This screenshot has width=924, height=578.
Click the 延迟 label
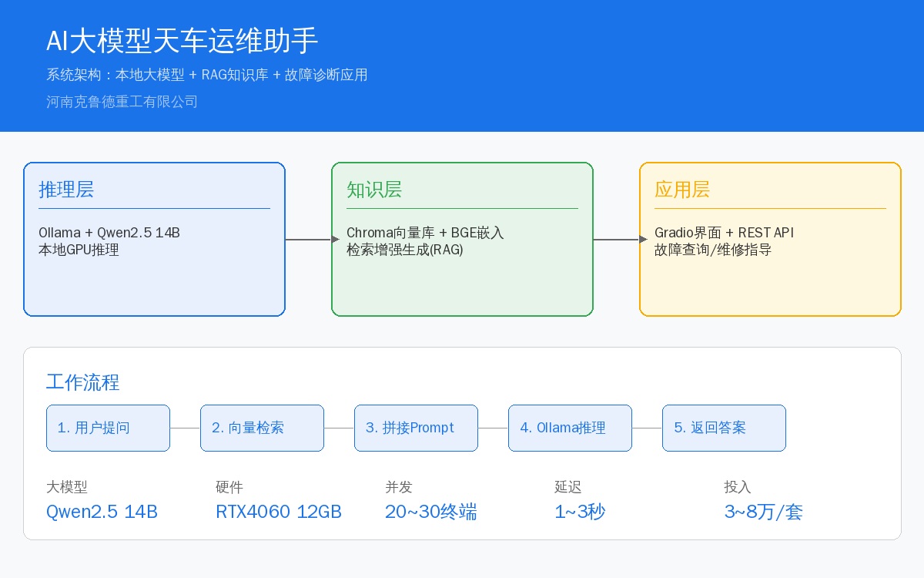[568, 487]
